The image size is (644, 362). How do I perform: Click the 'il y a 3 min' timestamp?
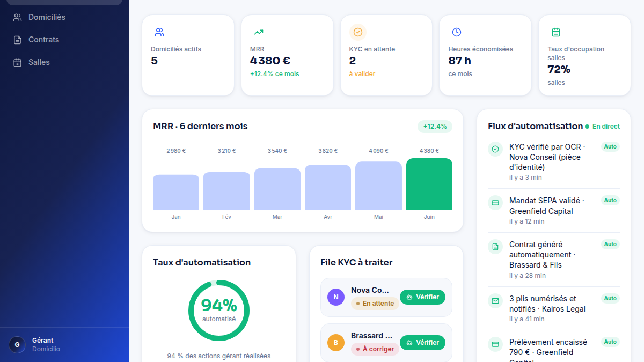tap(525, 178)
